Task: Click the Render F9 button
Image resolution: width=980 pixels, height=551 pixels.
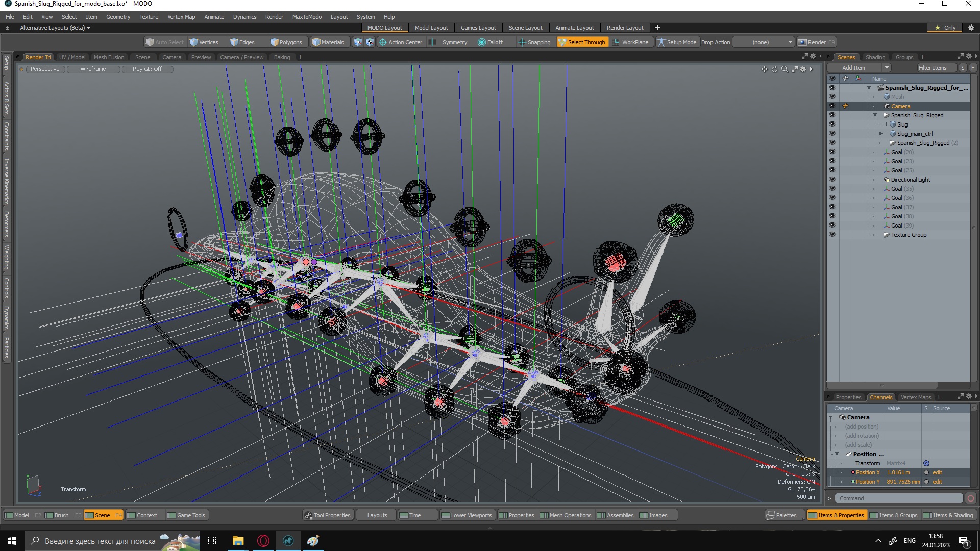Action: pos(816,42)
